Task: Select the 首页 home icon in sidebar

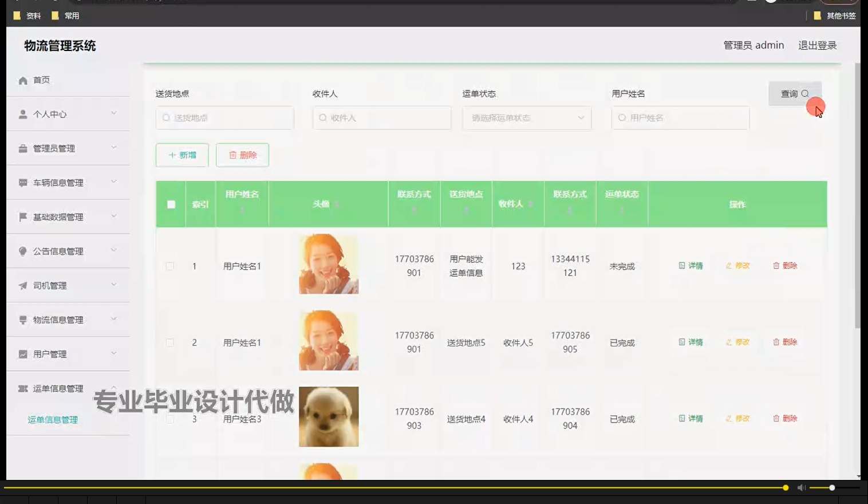Action: point(23,80)
